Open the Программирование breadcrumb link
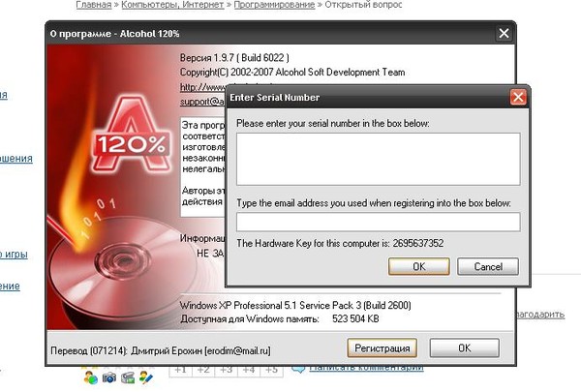 [x=275, y=5]
